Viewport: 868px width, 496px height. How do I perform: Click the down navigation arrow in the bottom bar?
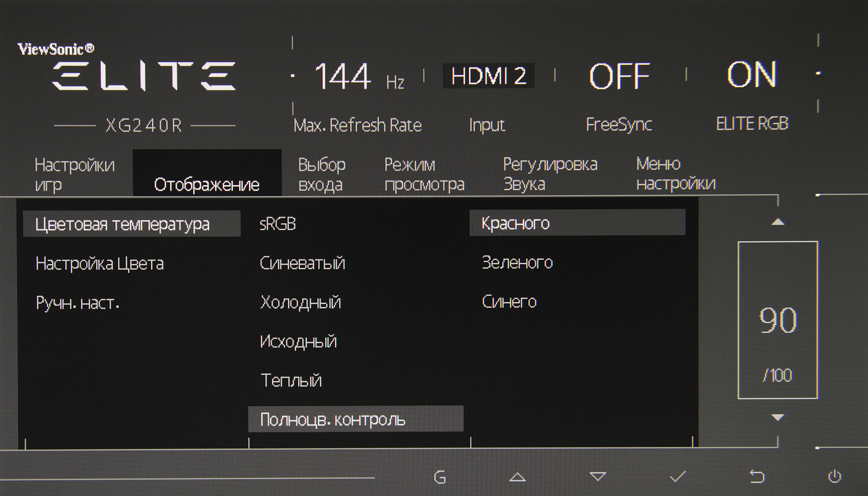(x=598, y=476)
